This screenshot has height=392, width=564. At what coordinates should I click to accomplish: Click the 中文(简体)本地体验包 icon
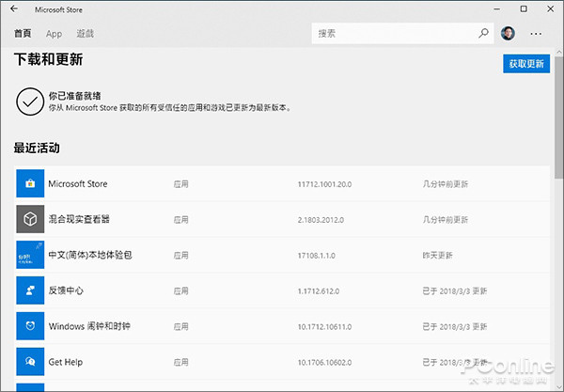pyautogui.click(x=30, y=255)
